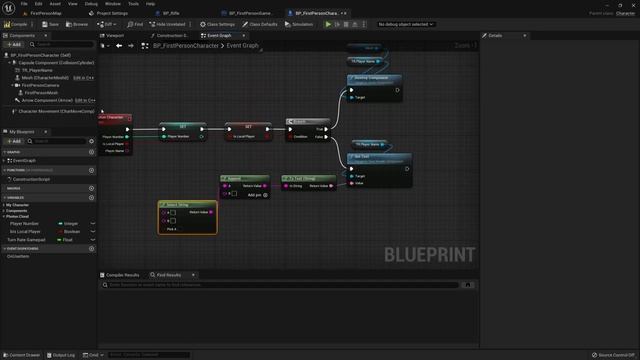Toggle visibility eye for Player Number variable
Viewport: 640px width, 360px height.
93,224
